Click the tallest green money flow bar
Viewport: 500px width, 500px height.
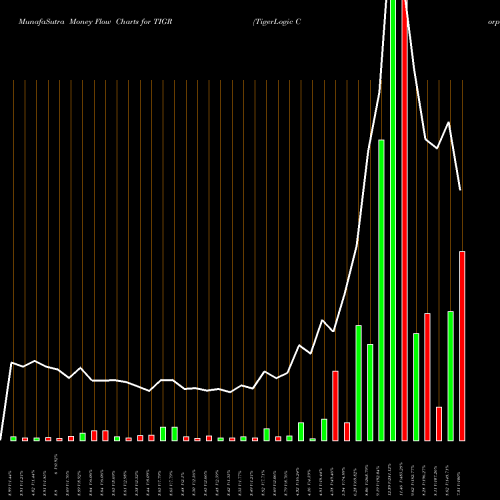pos(393,220)
